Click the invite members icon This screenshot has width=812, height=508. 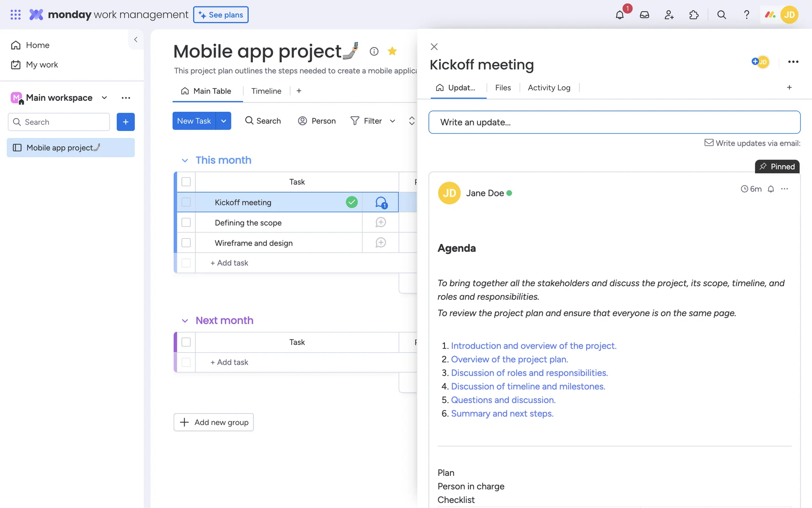669,15
